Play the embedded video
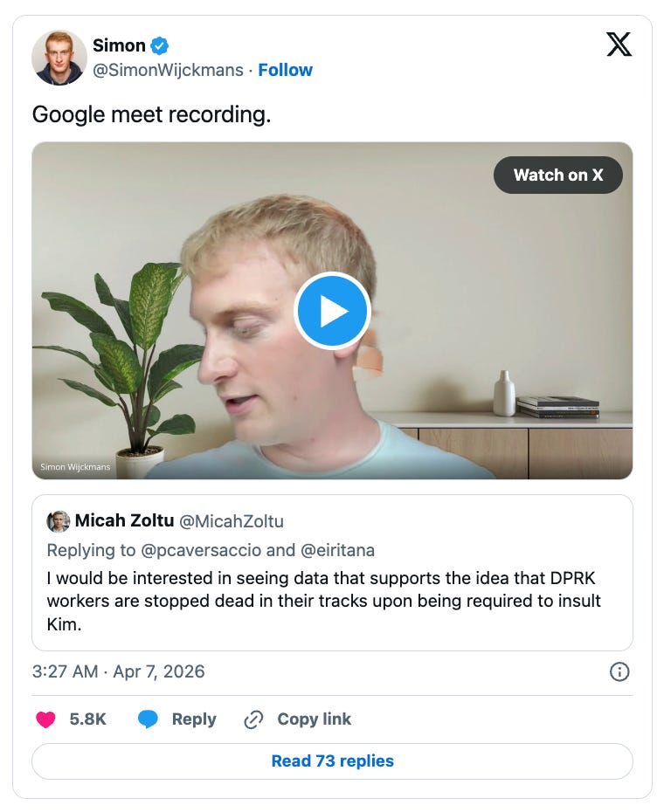The image size is (664, 812). point(332,311)
